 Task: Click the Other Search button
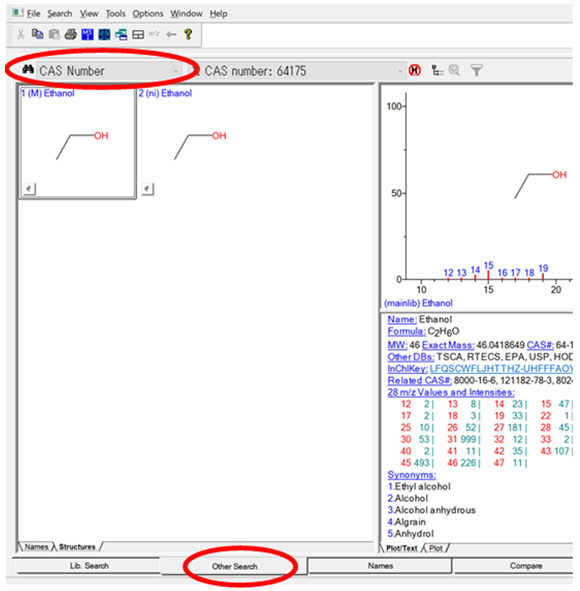[x=234, y=566]
